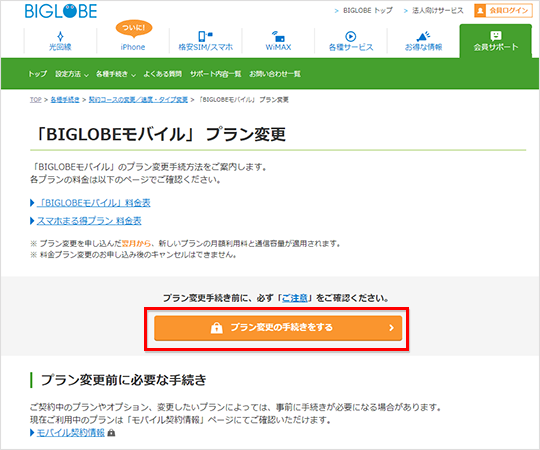
Task: Open 「BIGLOBEモバイル」料金表 link
Action: pyautogui.click(x=94, y=203)
